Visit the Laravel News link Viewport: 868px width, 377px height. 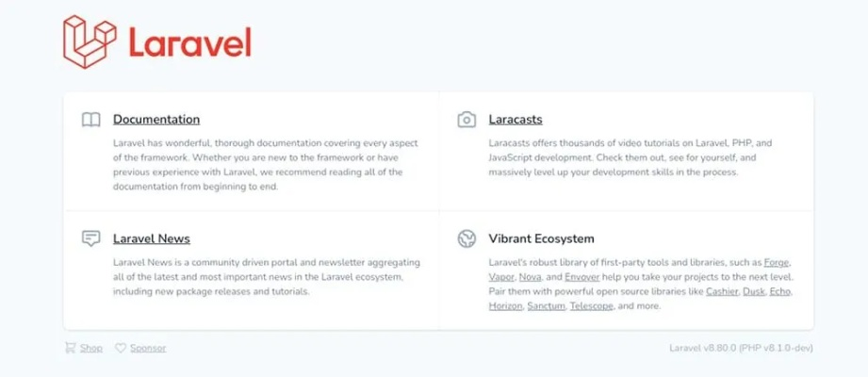pyautogui.click(x=152, y=238)
